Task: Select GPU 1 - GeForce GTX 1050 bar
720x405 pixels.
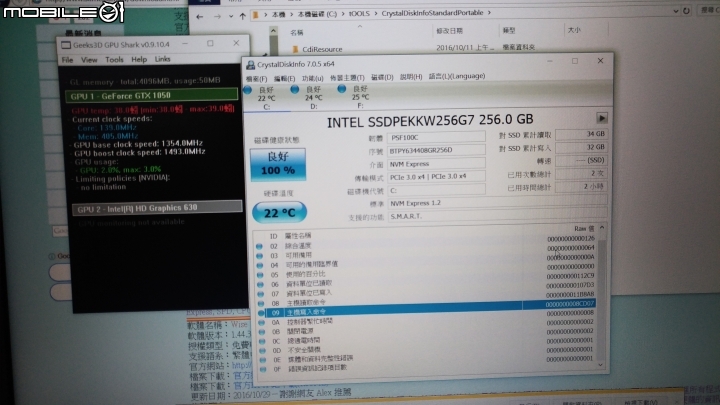Action: click(x=152, y=96)
